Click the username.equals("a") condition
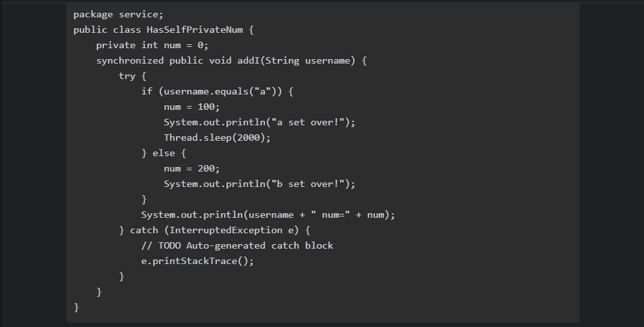This screenshot has height=327, width=644. [220, 92]
